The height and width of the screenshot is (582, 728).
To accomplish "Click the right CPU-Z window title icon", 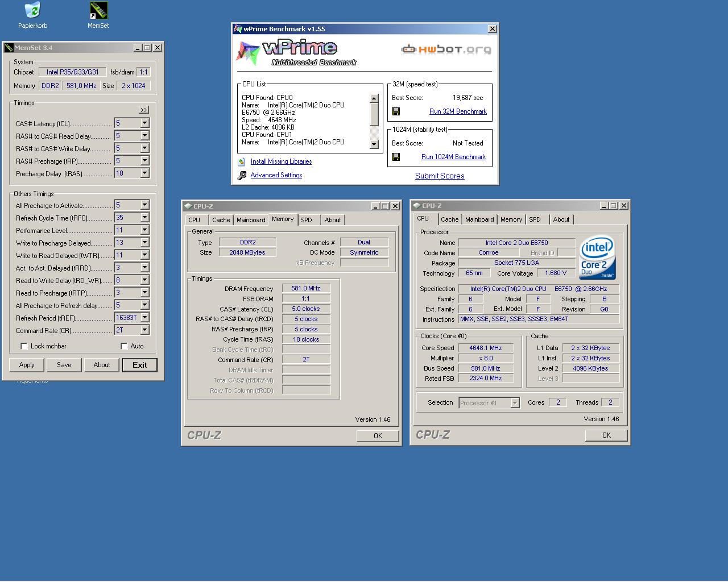I will tap(417, 206).
